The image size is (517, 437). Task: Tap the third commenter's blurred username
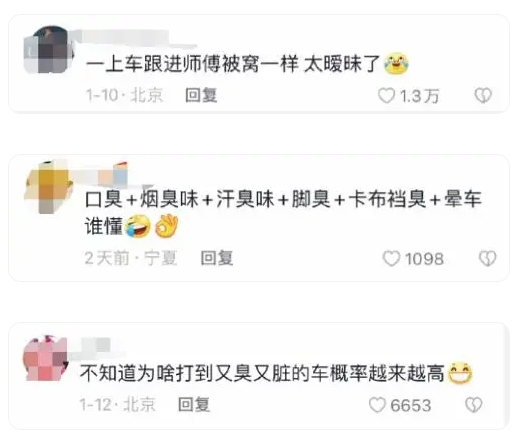click(x=92, y=347)
